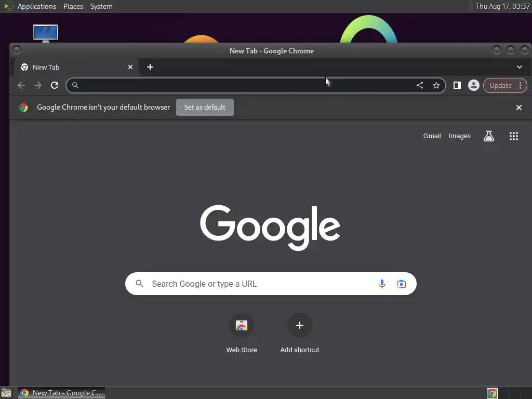Click the show desktop icon in bottom panel
This screenshot has height=399, width=532.
(6, 393)
